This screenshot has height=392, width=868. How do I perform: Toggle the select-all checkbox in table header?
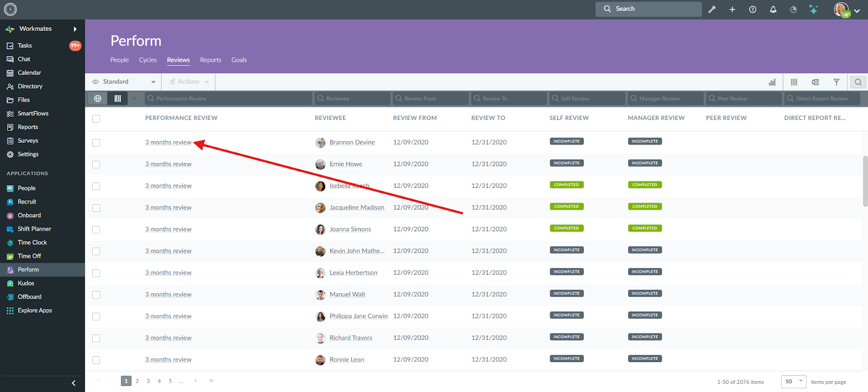click(x=96, y=119)
